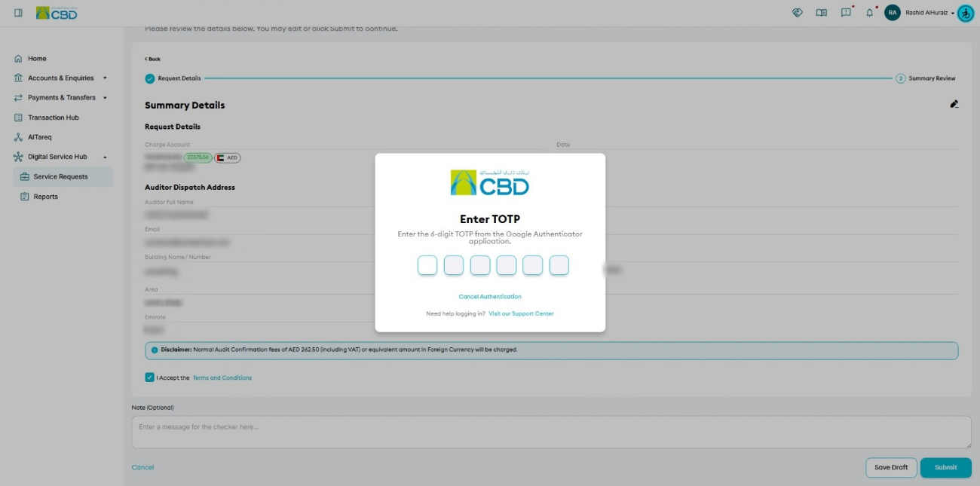Click the green account balance badge
This screenshot has width=980, height=486.
pos(198,157)
